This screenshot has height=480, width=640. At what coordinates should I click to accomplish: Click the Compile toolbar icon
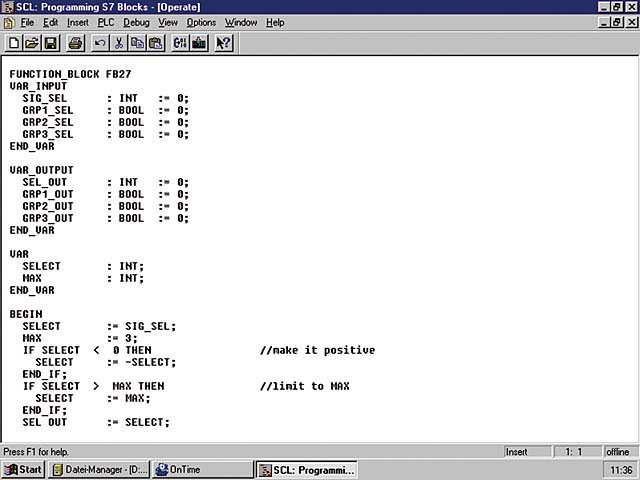(180, 43)
